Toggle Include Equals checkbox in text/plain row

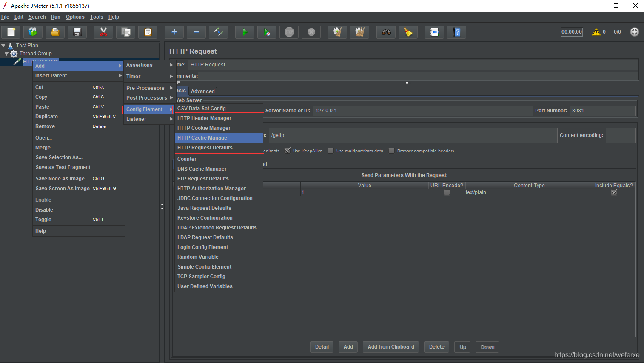[614, 192]
